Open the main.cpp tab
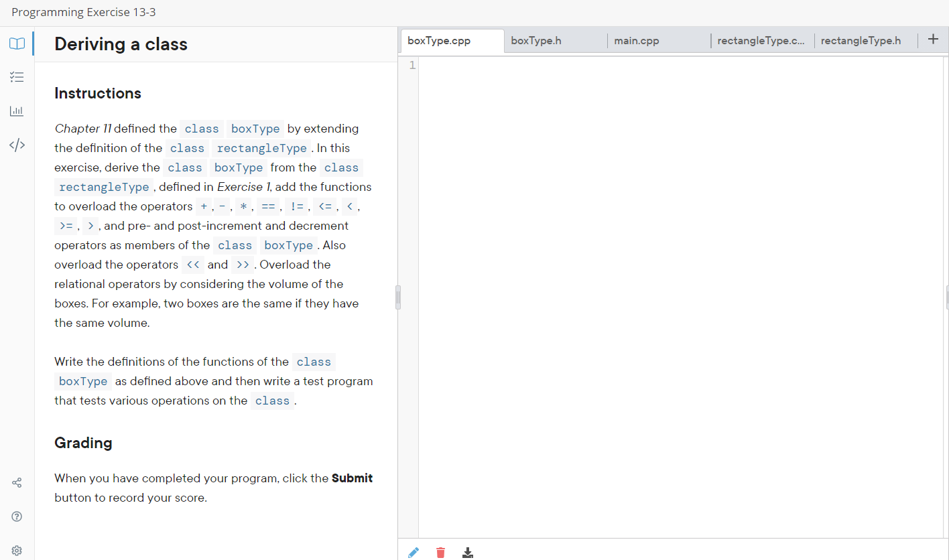The width and height of the screenshot is (949, 560). click(636, 40)
